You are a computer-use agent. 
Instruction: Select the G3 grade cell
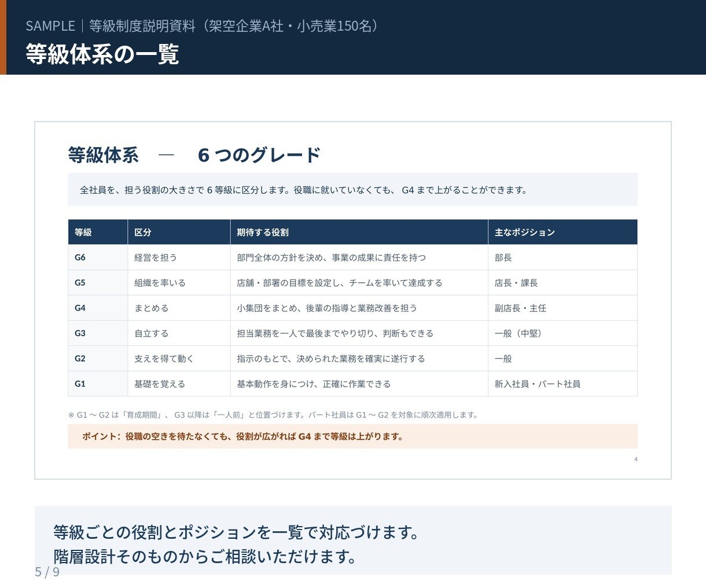pyautogui.click(x=98, y=333)
